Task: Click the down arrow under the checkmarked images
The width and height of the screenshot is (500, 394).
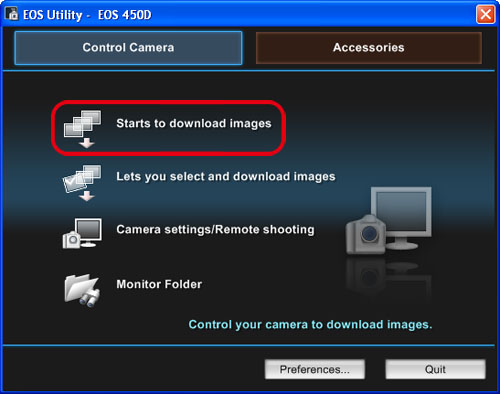Action: coord(87,196)
